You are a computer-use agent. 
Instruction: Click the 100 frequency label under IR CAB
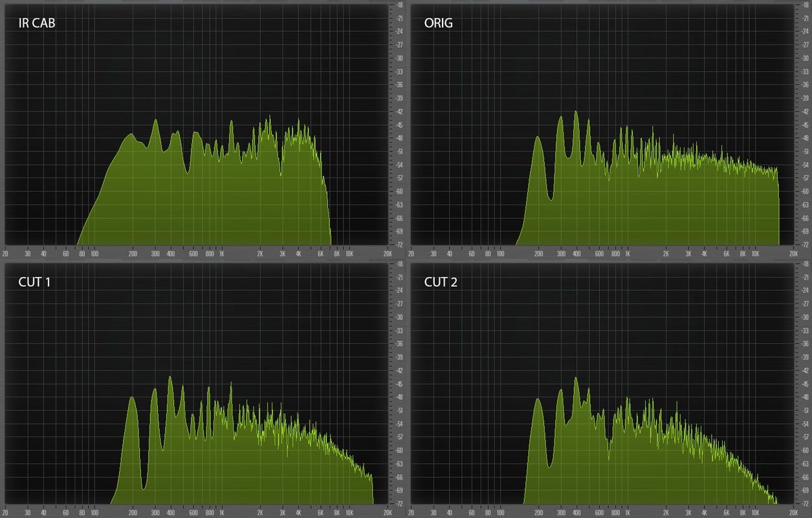(x=94, y=254)
